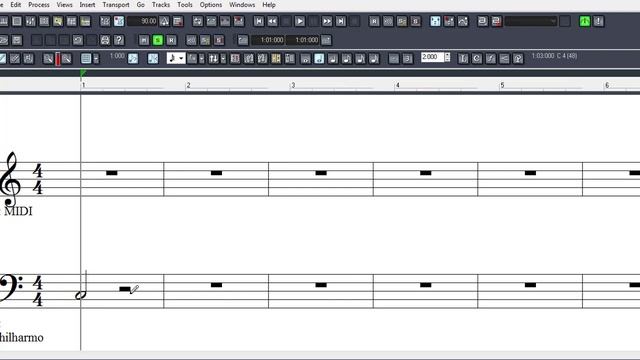Click the zoom out magnifier icon
The height and width of the screenshot is (360, 640).
click(48, 58)
